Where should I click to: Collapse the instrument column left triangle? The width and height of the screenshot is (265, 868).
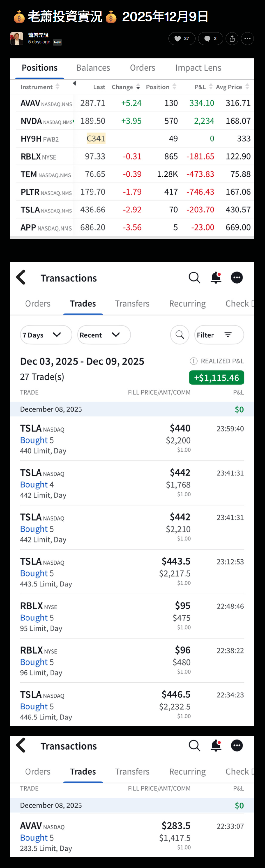[x=74, y=83]
